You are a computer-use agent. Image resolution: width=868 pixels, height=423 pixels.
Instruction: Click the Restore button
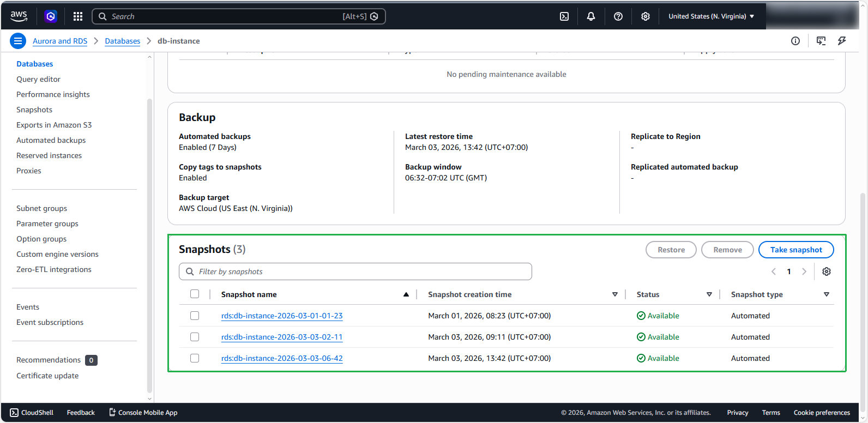(671, 250)
